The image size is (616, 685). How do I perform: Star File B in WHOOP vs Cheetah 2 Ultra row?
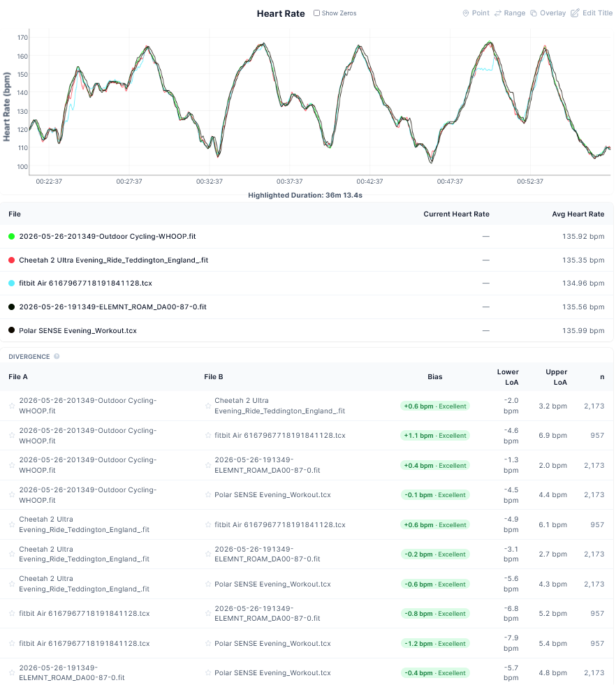[x=208, y=406]
